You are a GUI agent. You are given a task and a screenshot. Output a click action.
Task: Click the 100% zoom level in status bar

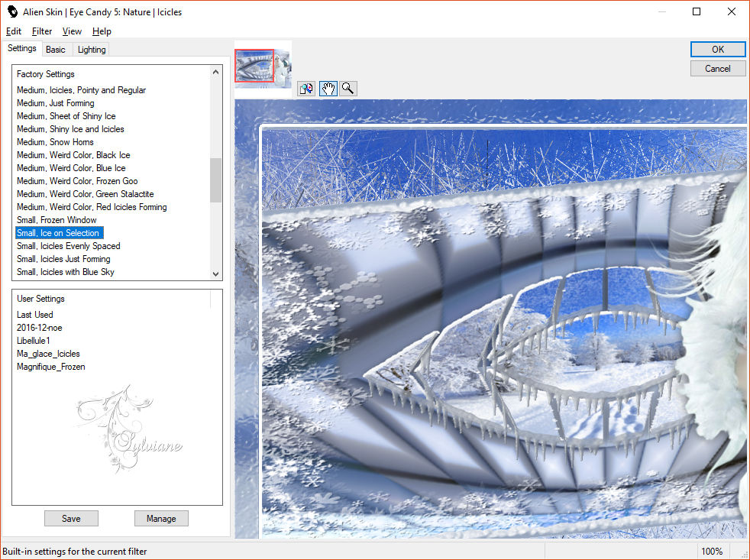(712, 551)
